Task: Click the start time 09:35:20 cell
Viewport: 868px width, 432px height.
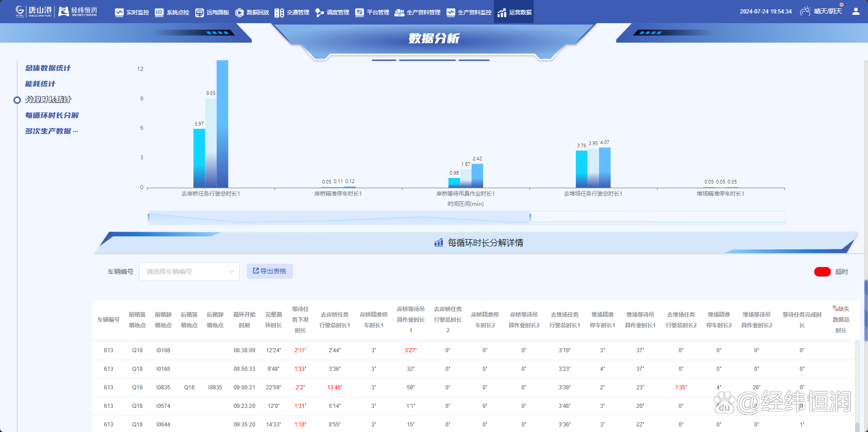Action: (244, 425)
